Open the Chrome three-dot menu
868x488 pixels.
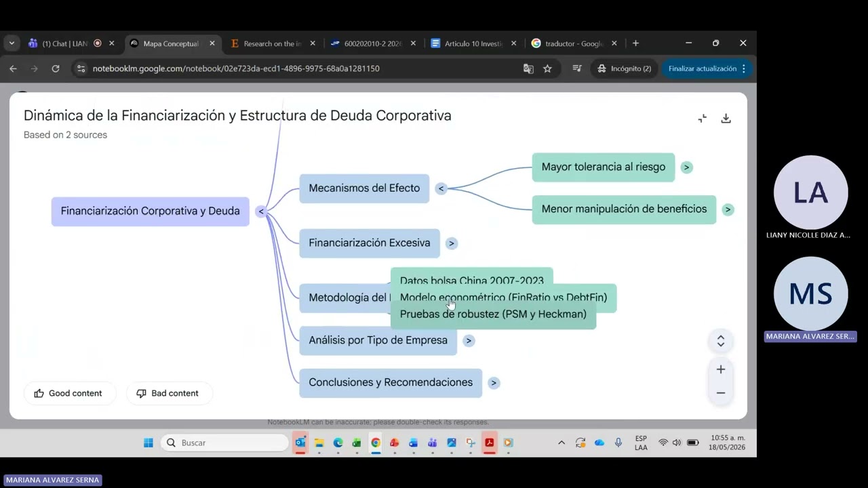click(744, 68)
